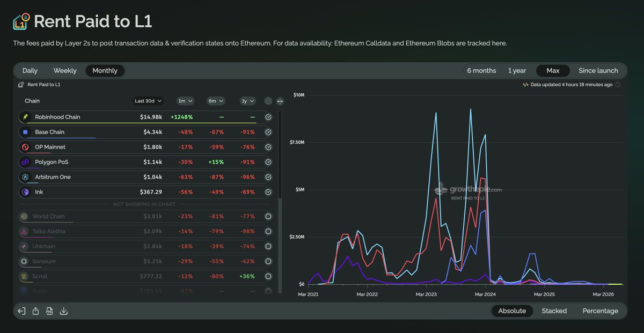Click $7.50M label on chart y-axis
Viewport: 644px width, 333px height.
click(296, 142)
